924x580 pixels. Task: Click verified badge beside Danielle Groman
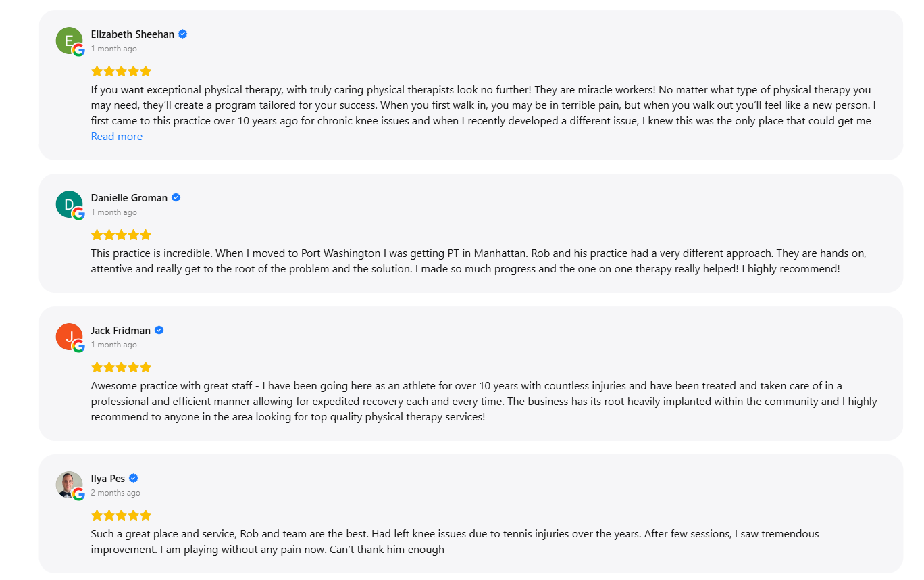click(176, 197)
